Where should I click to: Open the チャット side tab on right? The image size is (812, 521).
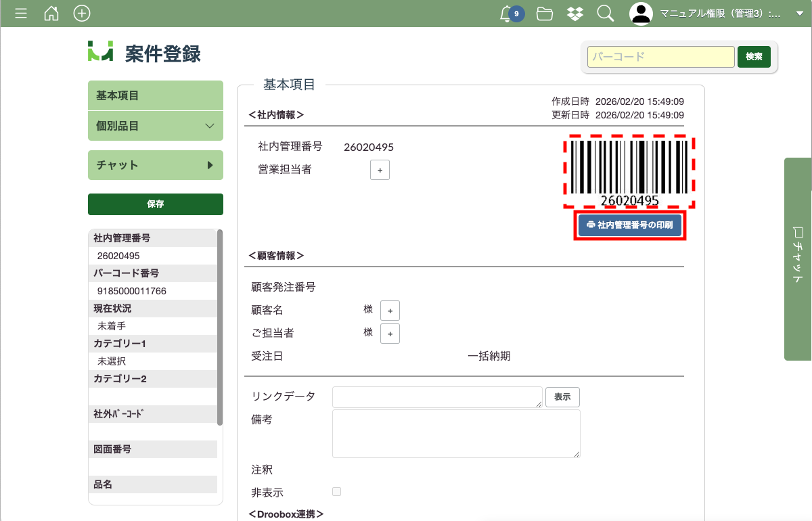(x=798, y=259)
